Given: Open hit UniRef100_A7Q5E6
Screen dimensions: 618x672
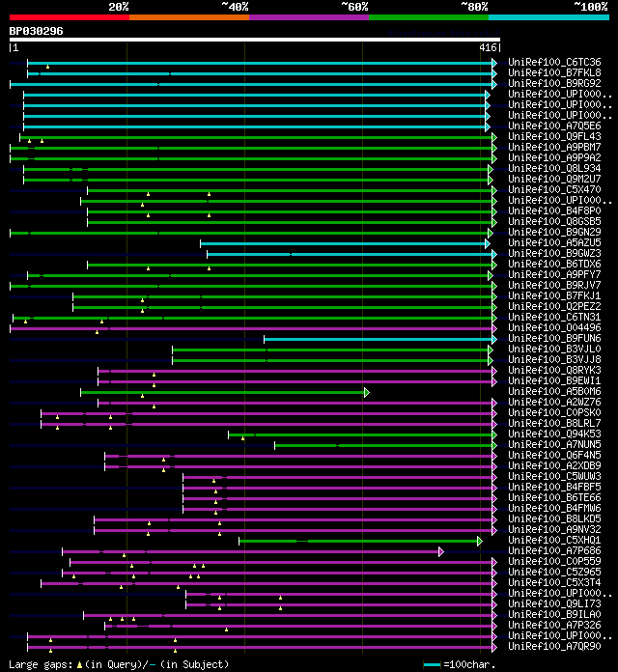Looking at the screenshot, I should 554,126.
